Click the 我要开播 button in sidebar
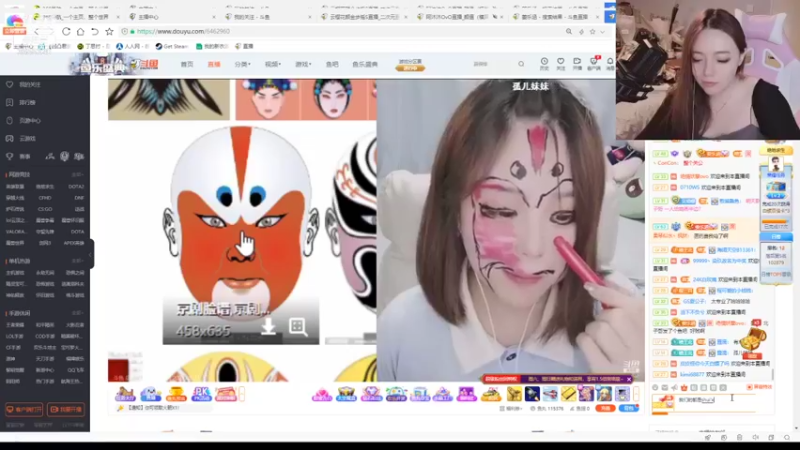 tap(66, 409)
